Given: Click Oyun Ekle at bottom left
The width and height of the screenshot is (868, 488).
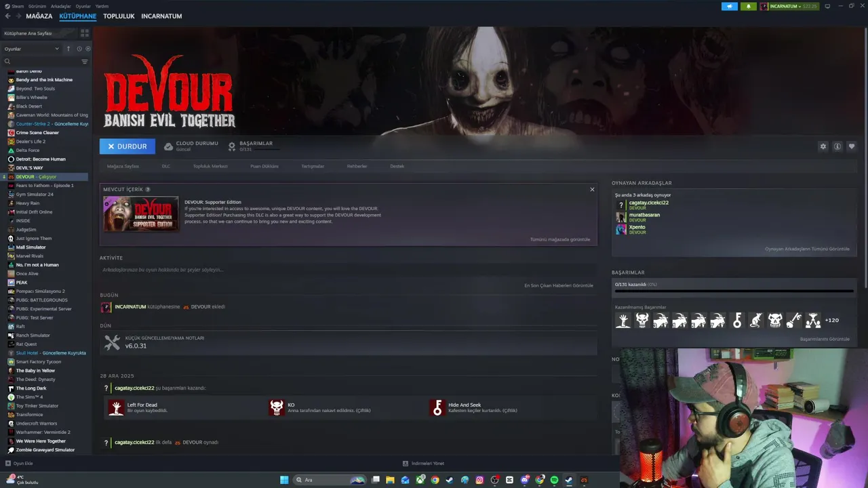Looking at the screenshot, I should click(19, 464).
